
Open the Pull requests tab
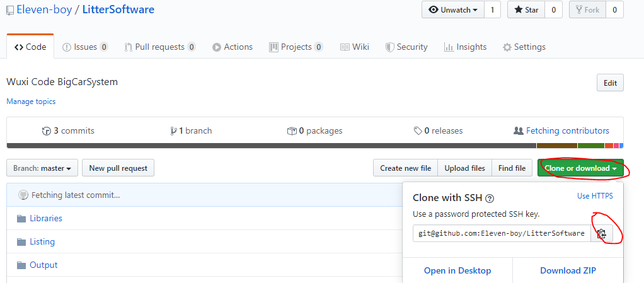160,47
